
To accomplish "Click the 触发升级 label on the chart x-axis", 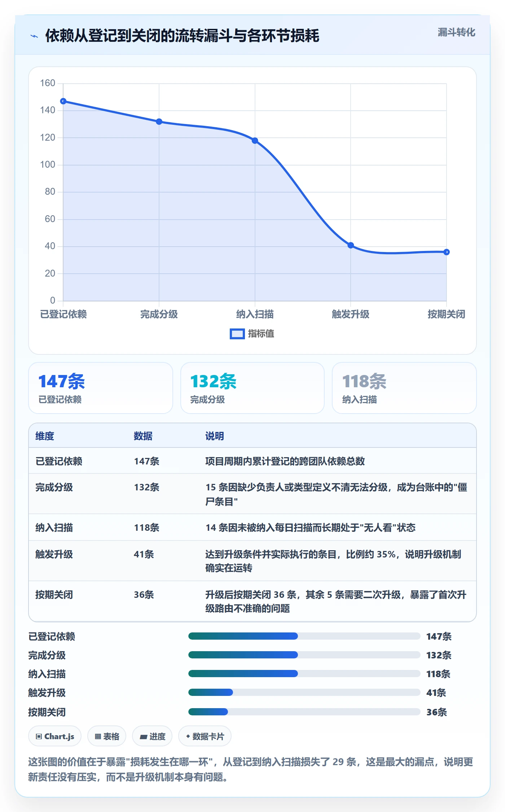I will (x=351, y=314).
